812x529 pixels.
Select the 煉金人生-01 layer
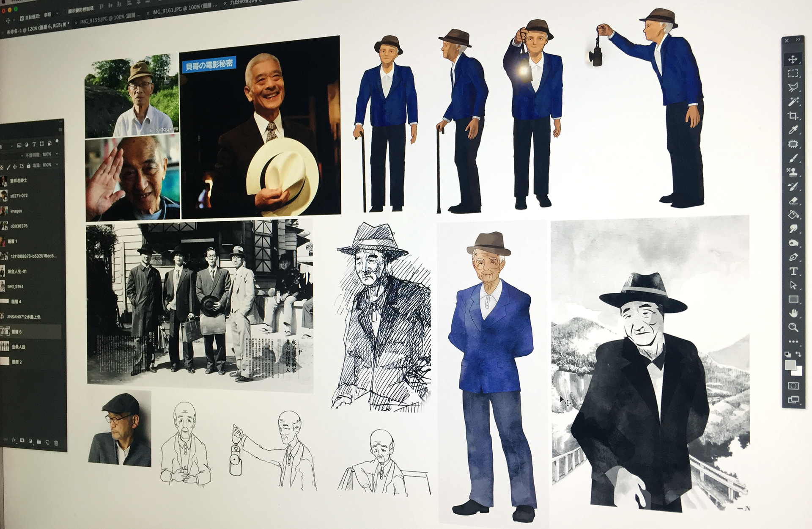tap(30, 271)
